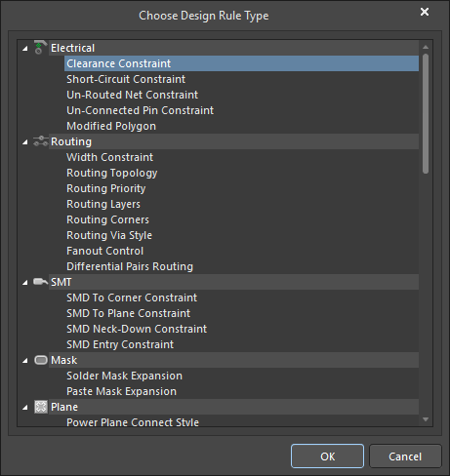Click the Electrical category icon
Screen dimensions: 450x476
(40, 48)
